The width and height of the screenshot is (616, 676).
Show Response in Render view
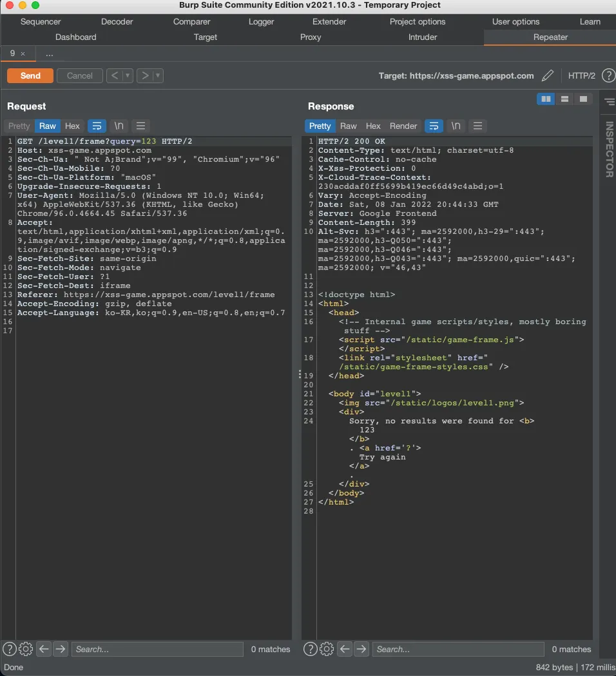[x=403, y=126]
